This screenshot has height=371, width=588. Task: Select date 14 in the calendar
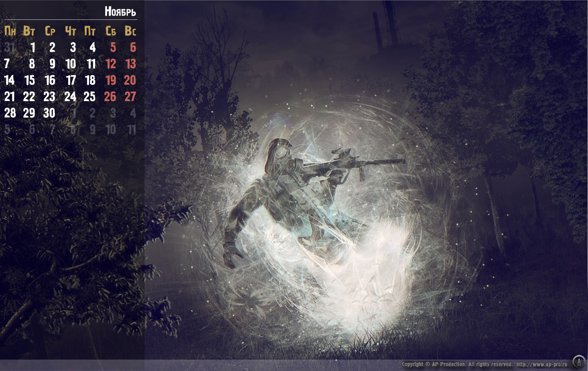(x=9, y=80)
